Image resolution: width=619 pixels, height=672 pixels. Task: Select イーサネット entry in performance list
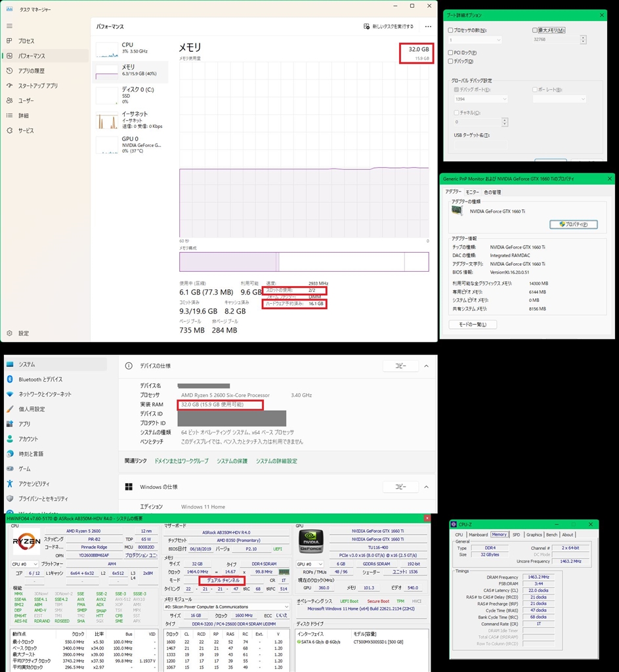coord(131,119)
